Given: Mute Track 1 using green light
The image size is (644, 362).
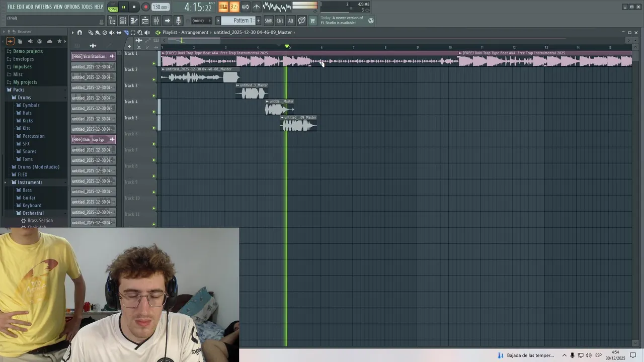Looking at the screenshot, I should pyautogui.click(x=154, y=63).
